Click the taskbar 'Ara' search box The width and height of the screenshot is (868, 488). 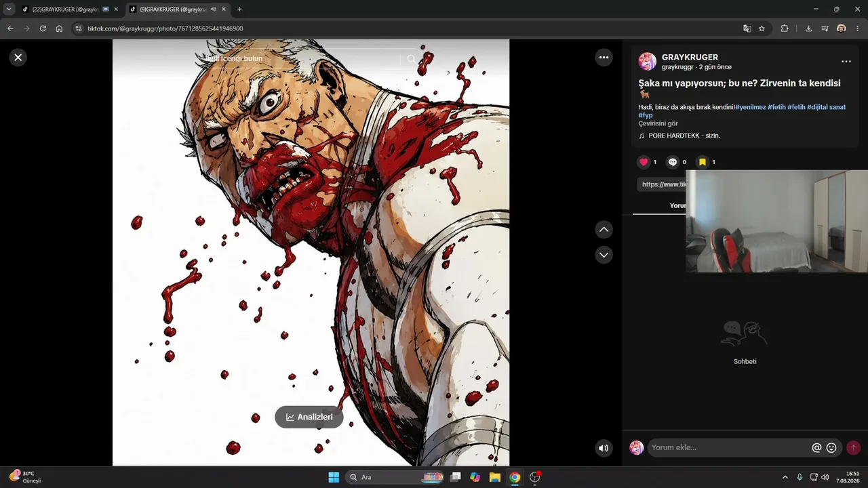click(395, 477)
